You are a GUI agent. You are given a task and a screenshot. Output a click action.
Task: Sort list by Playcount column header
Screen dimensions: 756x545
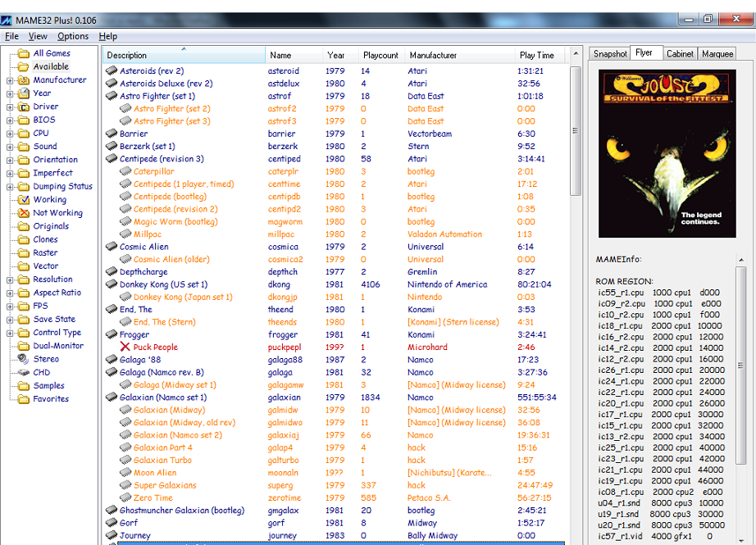pos(380,55)
